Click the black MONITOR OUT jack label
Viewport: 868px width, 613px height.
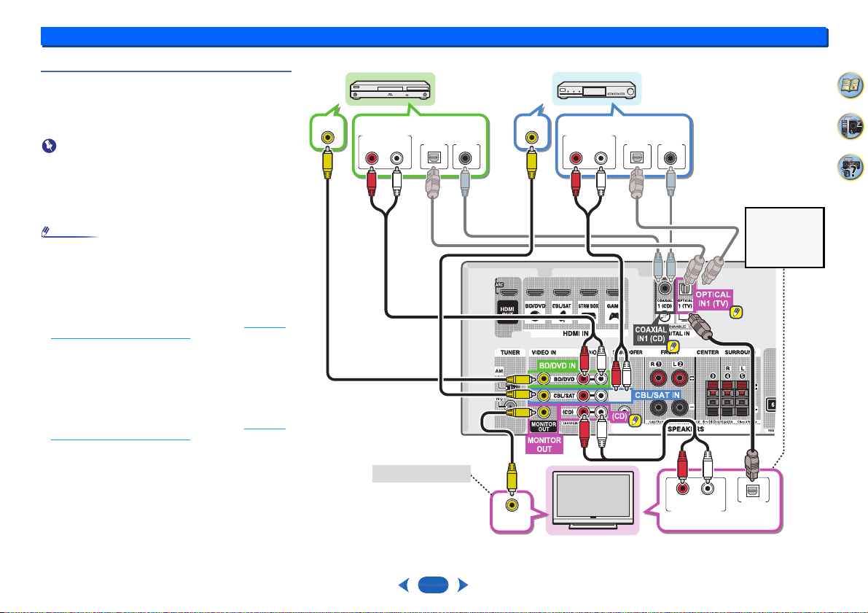pyautogui.click(x=544, y=426)
